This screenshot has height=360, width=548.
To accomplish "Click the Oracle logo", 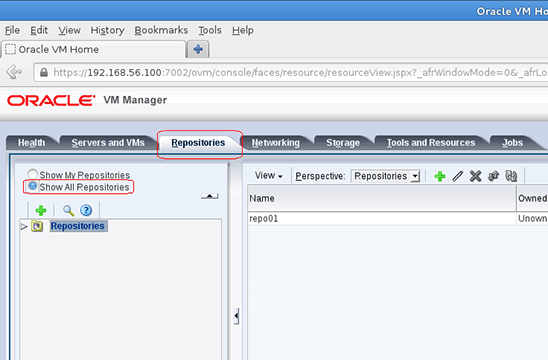I will [51, 100].
